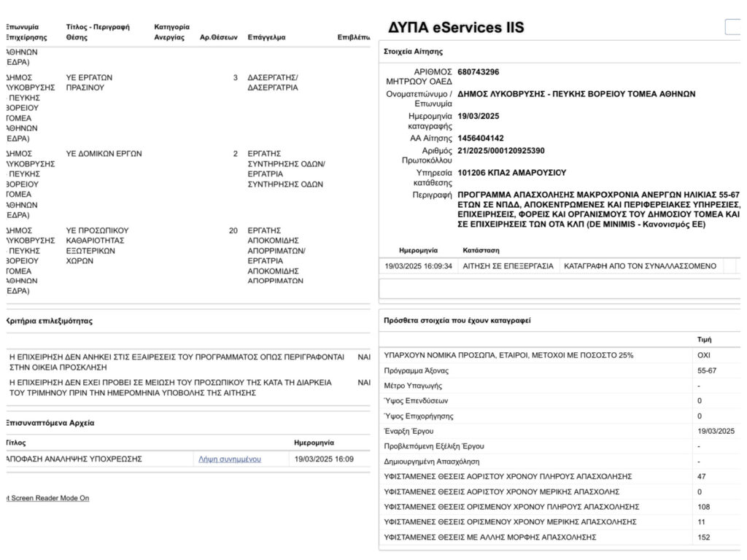Image resolution: width=747 pixels, height=560 pixels.
Task: Click the 'Αρ.Θέσεων' column header
Action: point(218,37)
